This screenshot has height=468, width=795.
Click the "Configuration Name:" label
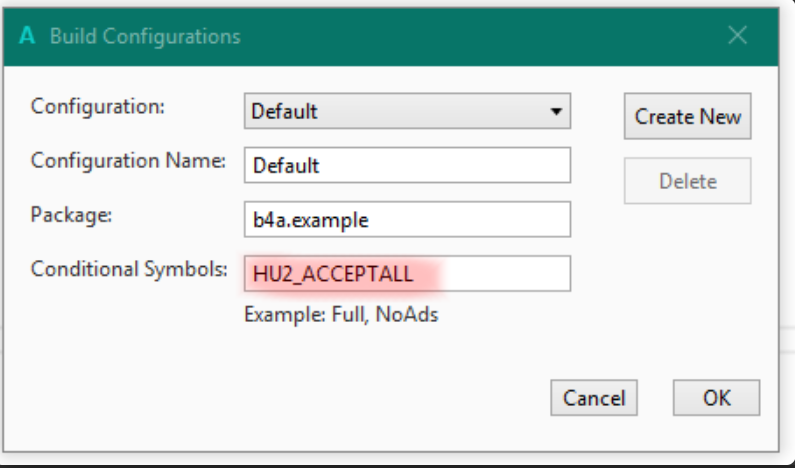[129, 160]
